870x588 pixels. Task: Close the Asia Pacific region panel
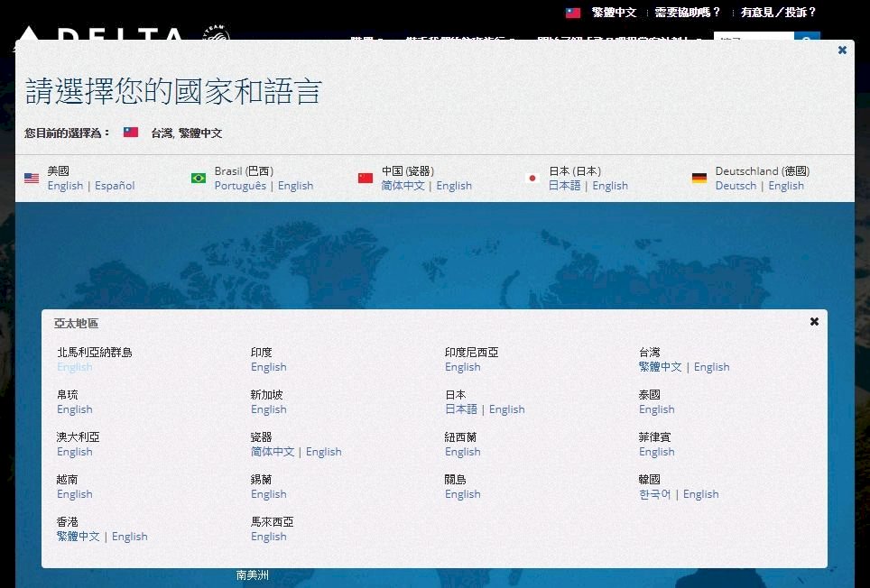click(814, 321)
